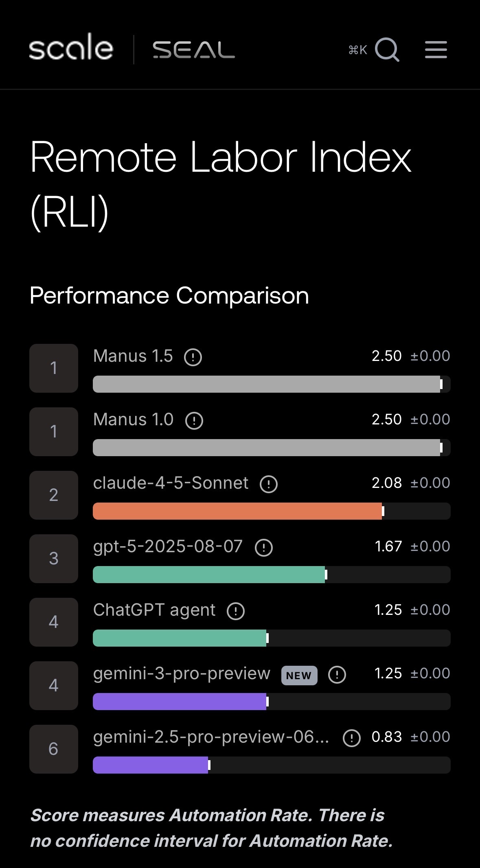
Task: Click the ⌘K search shortcut label
Action: coord(358,50)
